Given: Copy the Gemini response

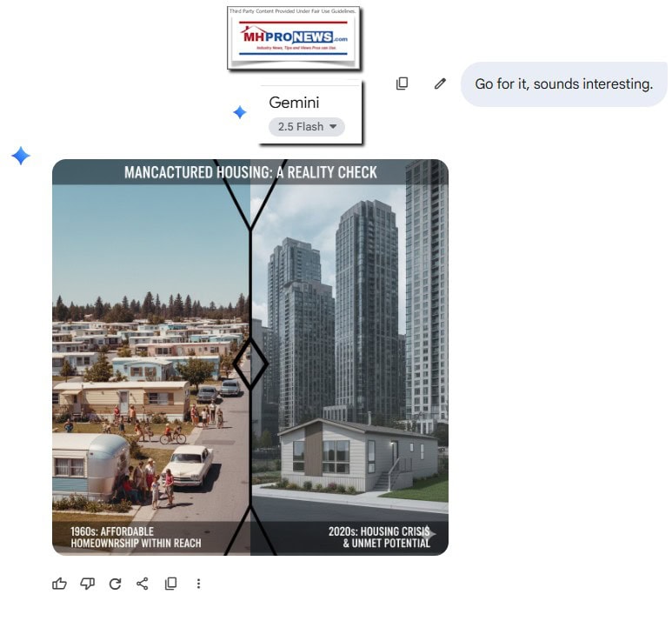Looking at the screenshot, I should coord(170,584).
